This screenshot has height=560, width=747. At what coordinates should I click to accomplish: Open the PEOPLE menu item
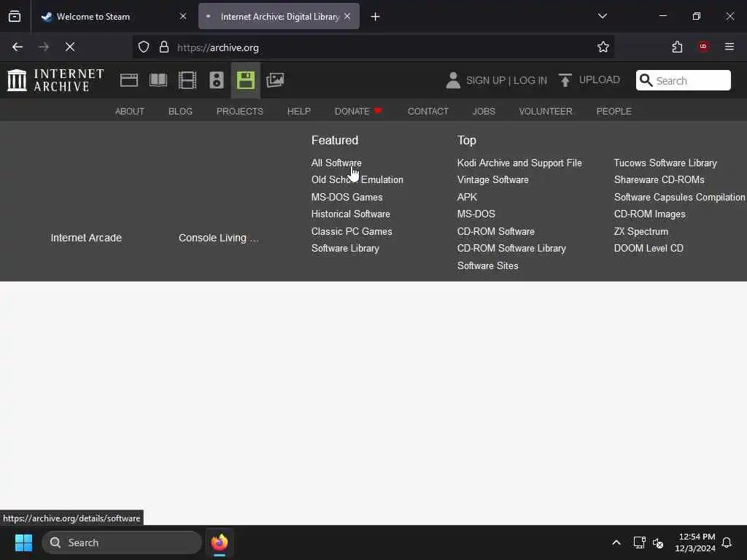coord(614,111)
